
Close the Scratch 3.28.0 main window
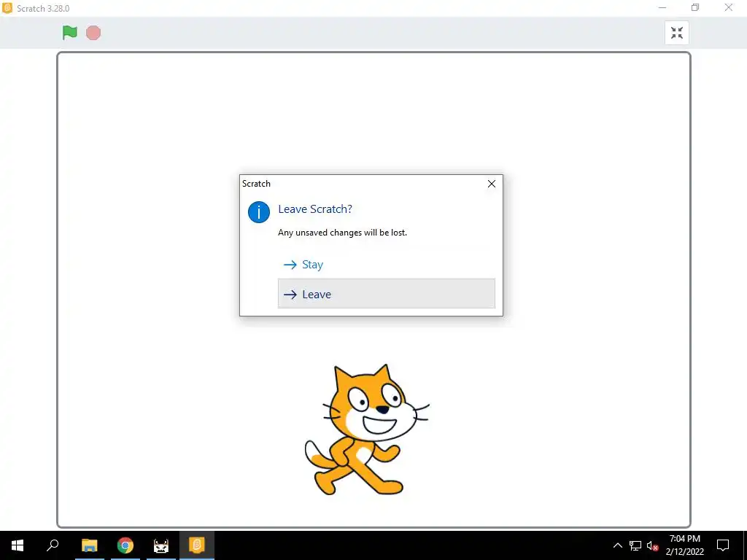pos(729,7)
